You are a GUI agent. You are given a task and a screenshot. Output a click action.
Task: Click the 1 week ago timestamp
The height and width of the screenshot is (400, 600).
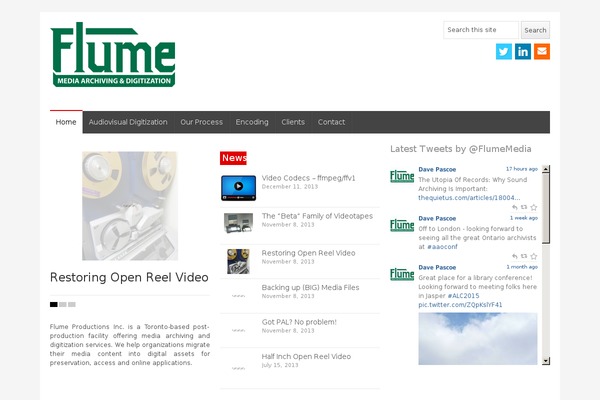coord(524,218)
